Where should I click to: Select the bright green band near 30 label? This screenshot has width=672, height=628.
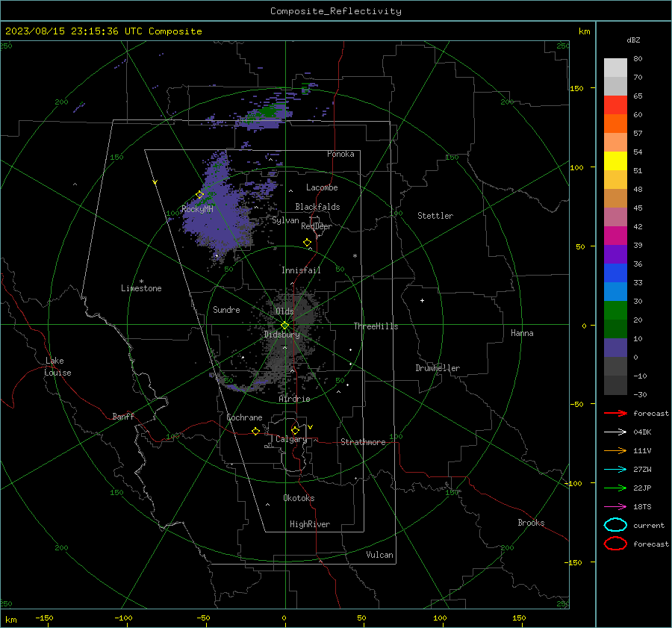[x=615, y=311]
